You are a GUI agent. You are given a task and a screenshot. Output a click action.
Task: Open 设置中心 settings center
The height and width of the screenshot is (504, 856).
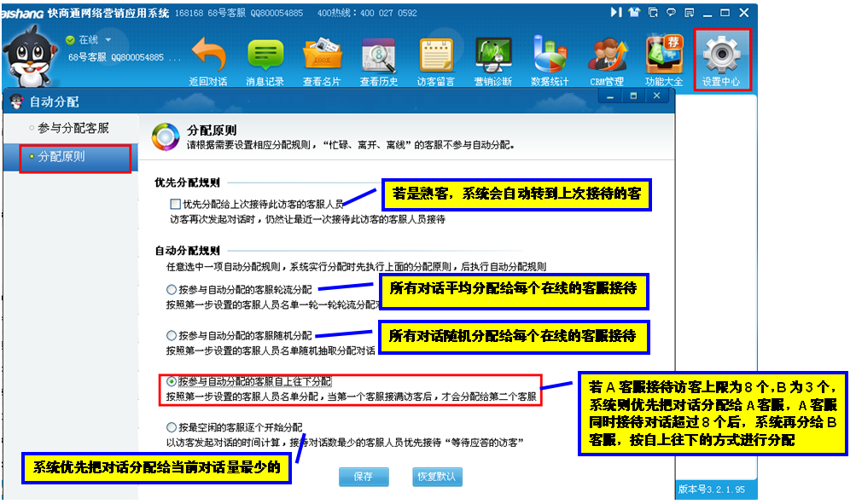pos(721,58)
